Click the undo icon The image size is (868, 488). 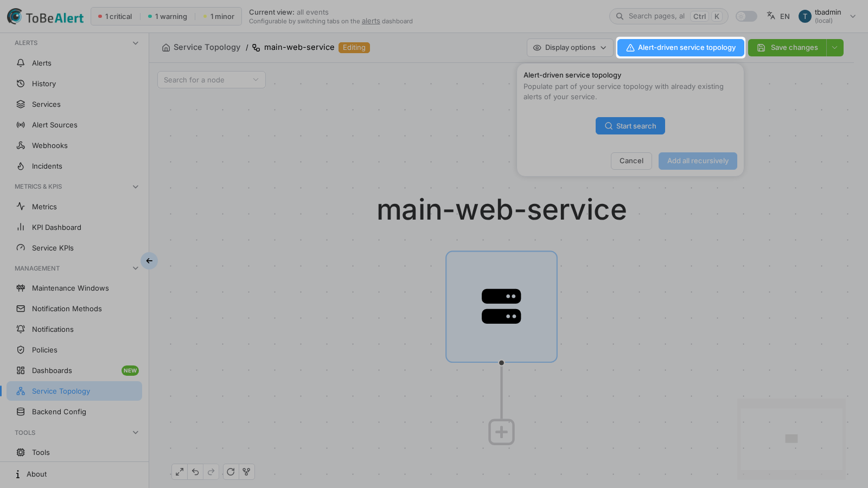195,472
